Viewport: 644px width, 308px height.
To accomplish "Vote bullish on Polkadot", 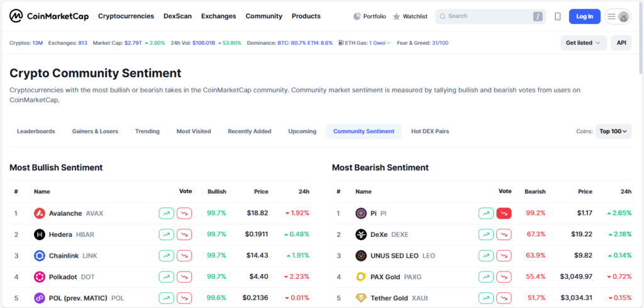I will tap(166, 277).
